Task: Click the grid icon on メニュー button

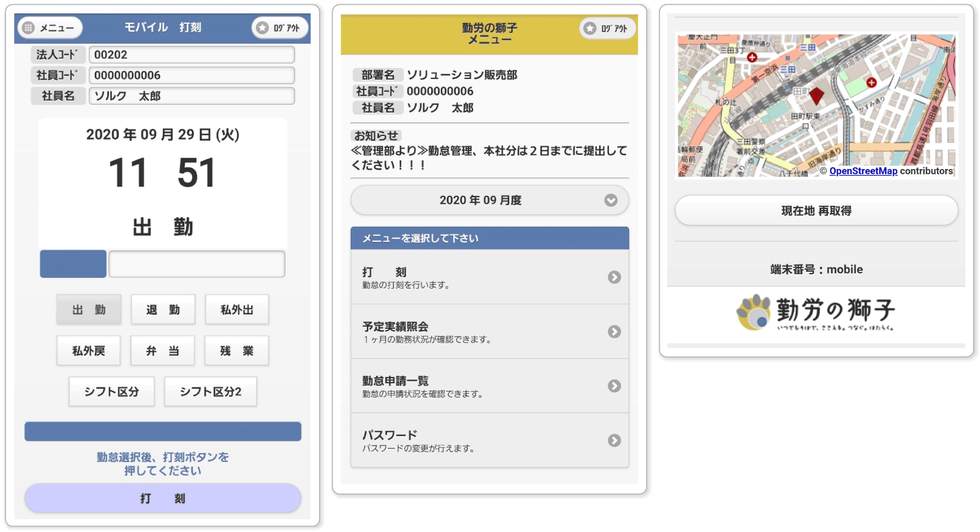Action: 28,28
